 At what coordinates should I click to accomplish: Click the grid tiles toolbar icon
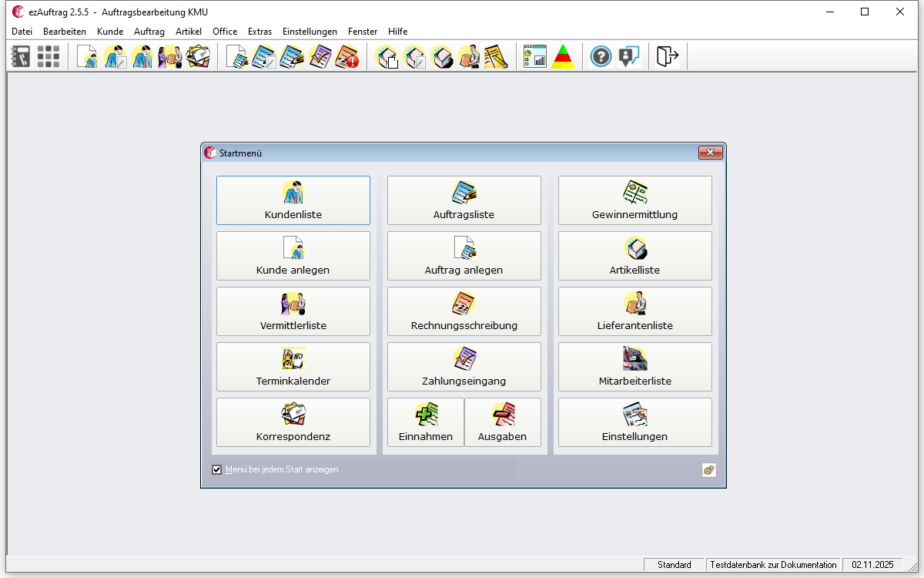pyautogui.click(x=49, y=56)
